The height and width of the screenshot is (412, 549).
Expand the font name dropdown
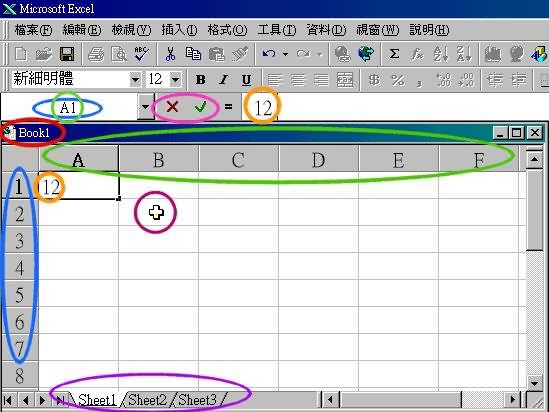pos(135,80)
